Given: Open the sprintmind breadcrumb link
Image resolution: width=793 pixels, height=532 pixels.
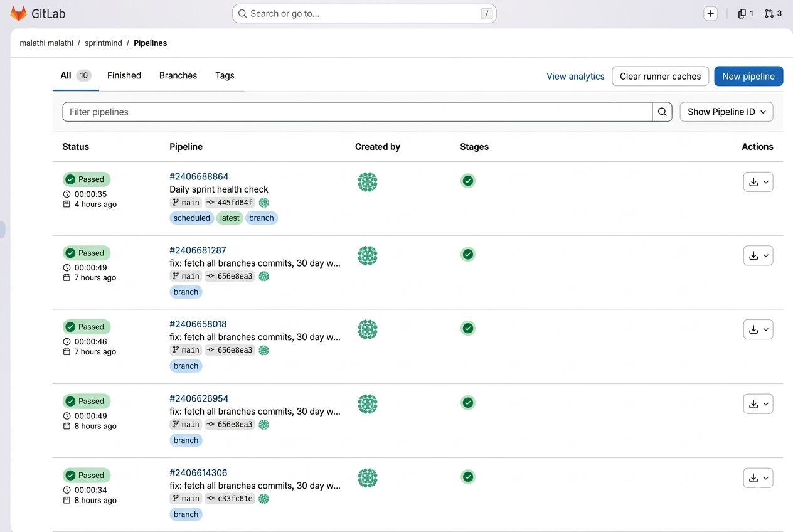Looking at the screenshot, I should pyautogui.click(x=104, y=43).
